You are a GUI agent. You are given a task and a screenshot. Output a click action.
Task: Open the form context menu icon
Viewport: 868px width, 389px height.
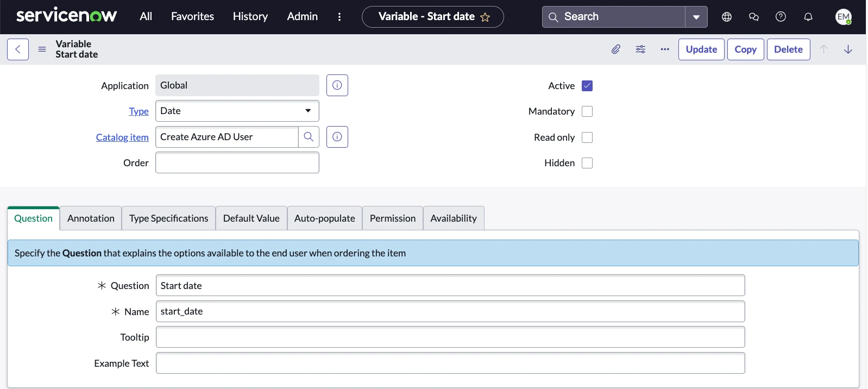point(42,49)
